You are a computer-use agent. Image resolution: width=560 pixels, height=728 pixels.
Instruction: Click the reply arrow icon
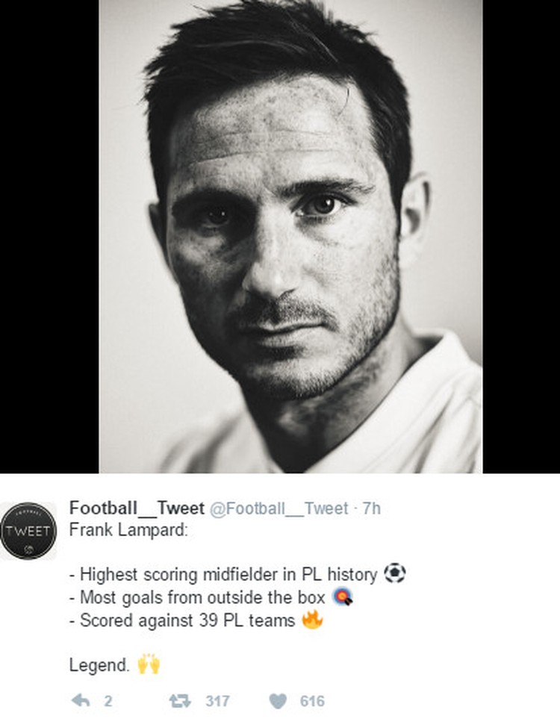[x=81, y=700]
